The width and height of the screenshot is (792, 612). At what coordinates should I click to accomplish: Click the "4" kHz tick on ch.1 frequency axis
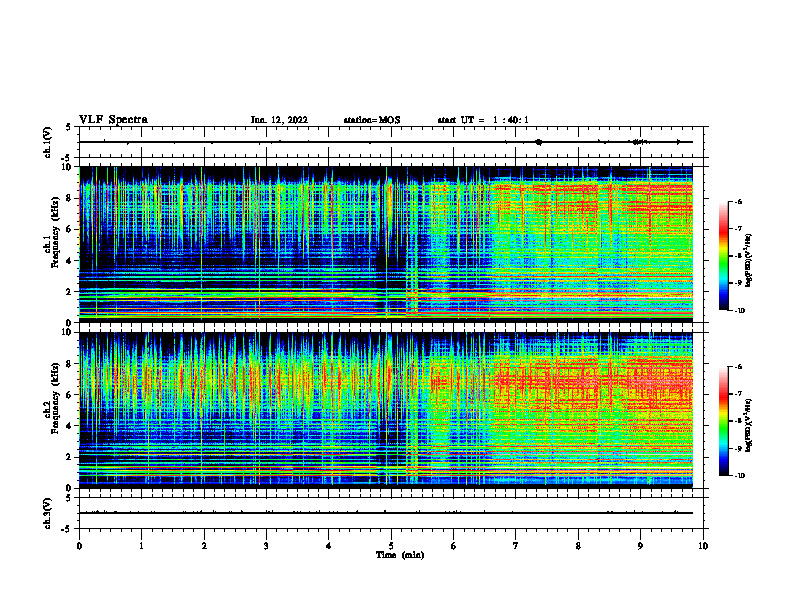click(70, 260)
